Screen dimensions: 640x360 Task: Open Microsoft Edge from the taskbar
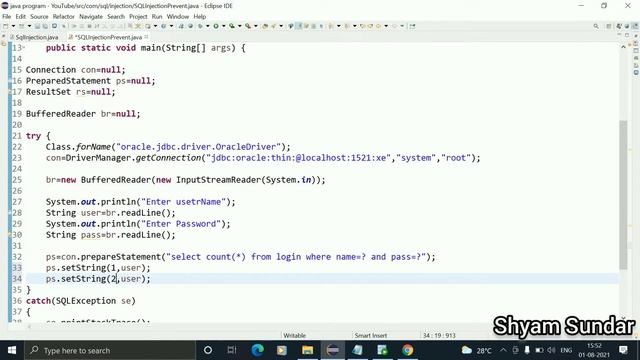(x=257, y=350)
